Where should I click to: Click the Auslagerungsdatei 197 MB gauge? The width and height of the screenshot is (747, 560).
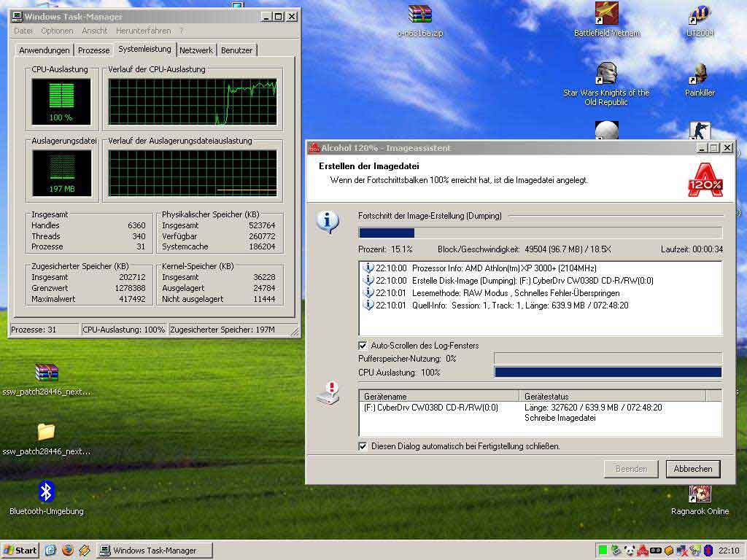click(61, 173)
